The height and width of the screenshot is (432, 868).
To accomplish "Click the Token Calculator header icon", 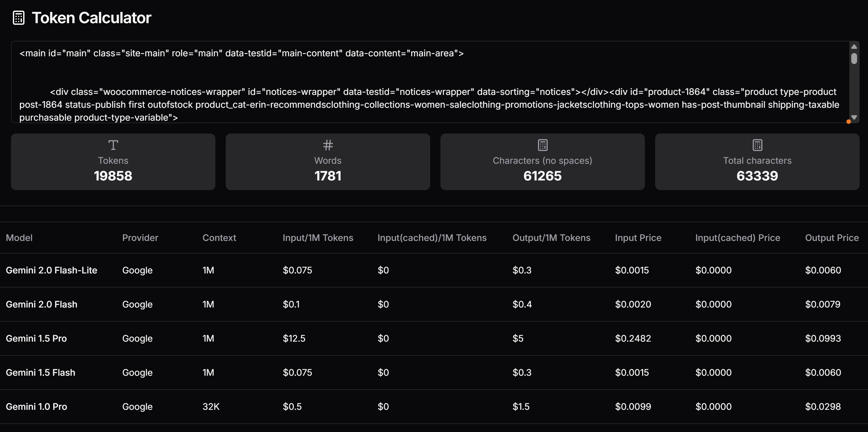I will (18, 17).
